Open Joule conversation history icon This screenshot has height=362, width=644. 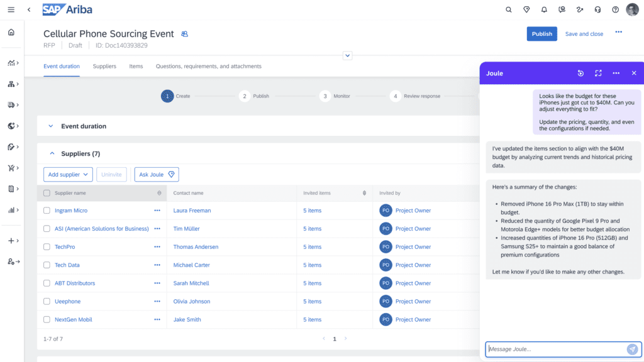[x=580, y=74]
